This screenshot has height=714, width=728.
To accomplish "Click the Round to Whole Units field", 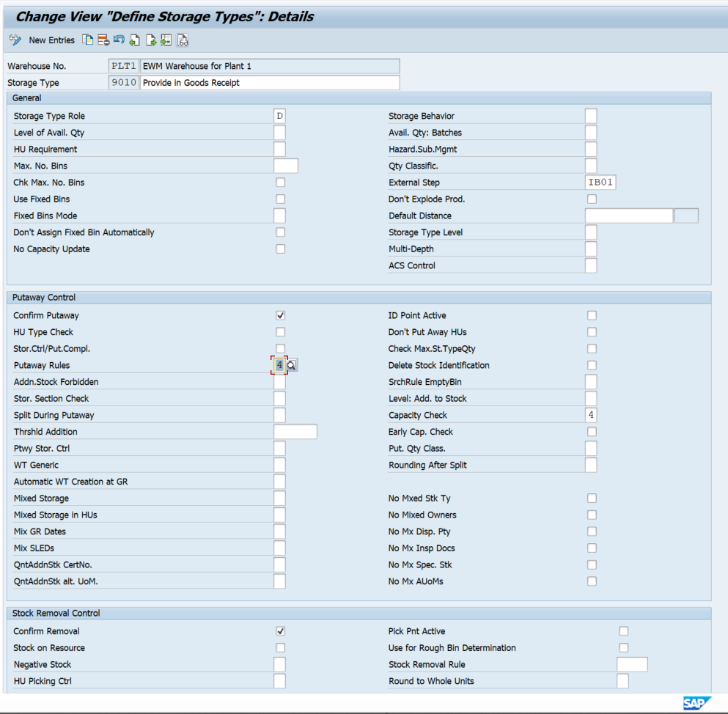I will pos(623,681).
